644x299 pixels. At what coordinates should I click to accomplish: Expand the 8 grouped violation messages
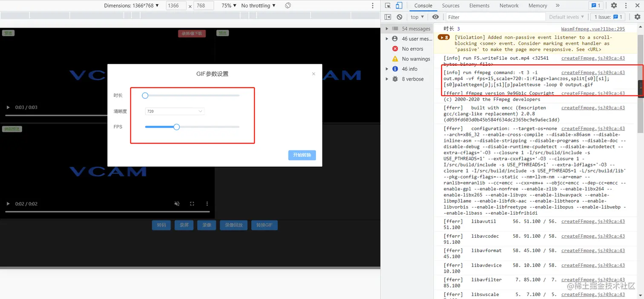(443, 37)
